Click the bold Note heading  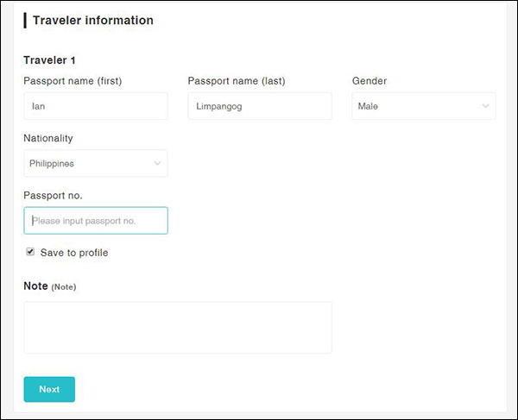35,285
